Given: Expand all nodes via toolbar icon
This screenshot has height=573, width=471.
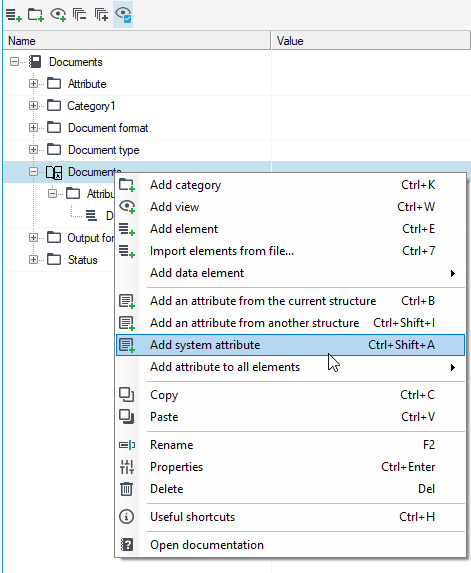Looking at the screenshot, I should (x=101, y=15).
